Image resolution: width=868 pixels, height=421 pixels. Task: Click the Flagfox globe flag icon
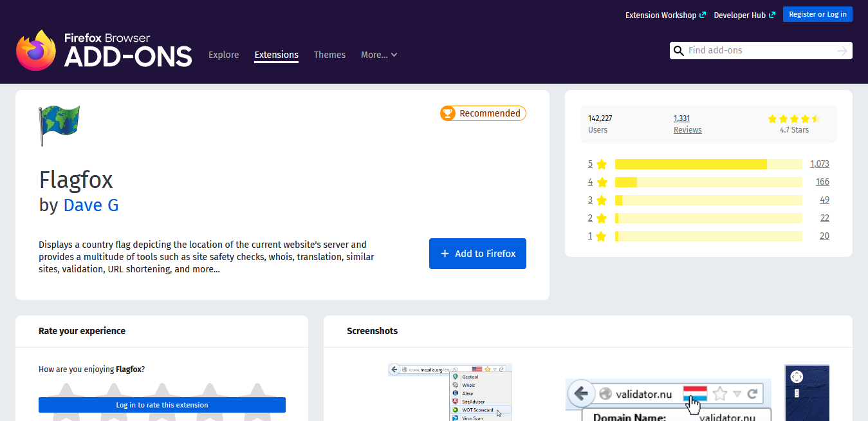59,125
